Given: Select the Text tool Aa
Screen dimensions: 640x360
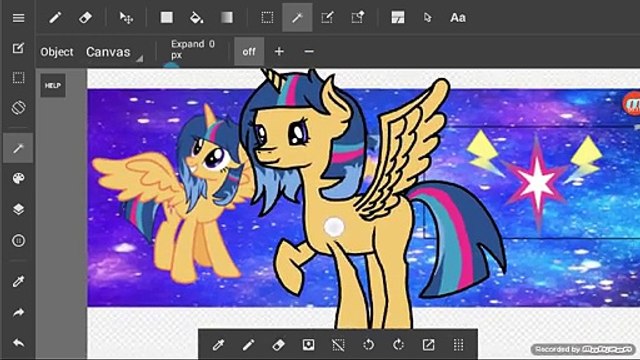Looking at the screenshot, I should [x=458, y=18].
